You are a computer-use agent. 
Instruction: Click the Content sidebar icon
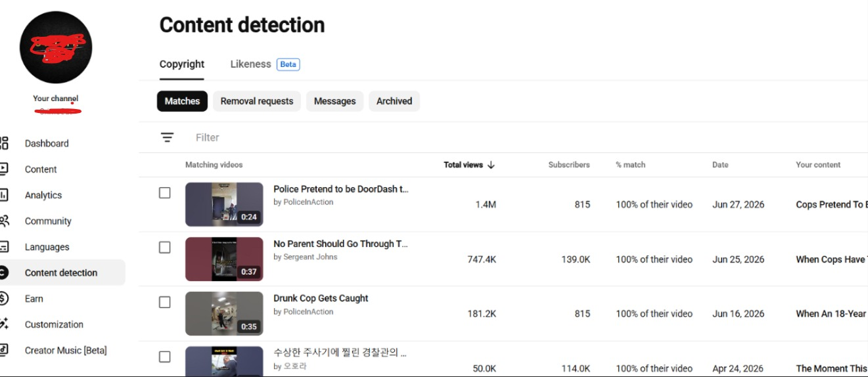coord(4,169)
